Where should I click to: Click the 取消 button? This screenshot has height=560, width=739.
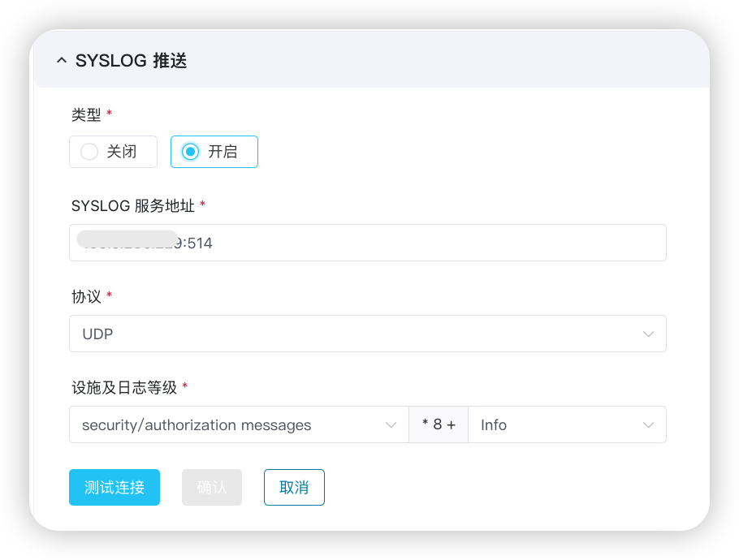click(x=294, y=487)
